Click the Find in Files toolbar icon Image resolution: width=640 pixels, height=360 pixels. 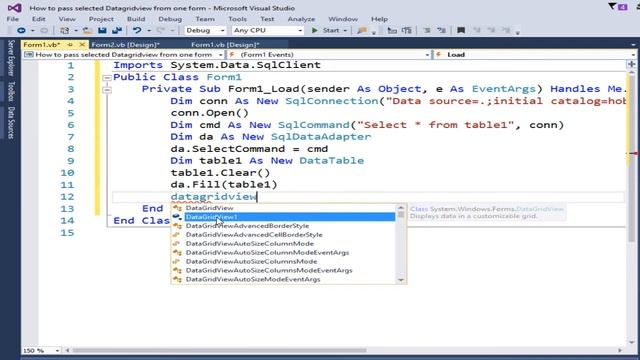(x=362, y=30)
